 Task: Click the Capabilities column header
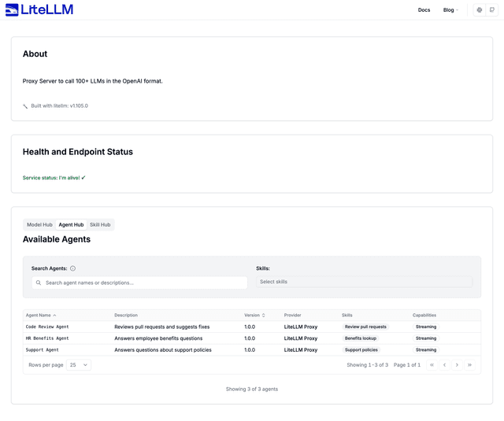point(424,315)
